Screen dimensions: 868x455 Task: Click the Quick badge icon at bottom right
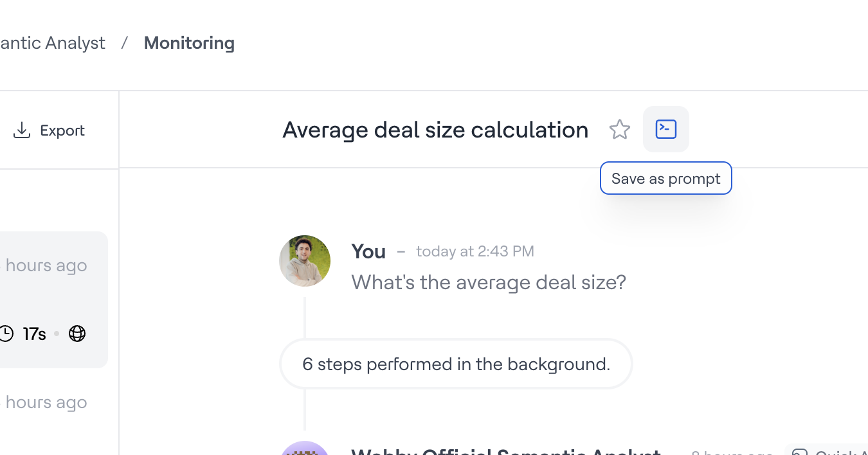pos(799,452)
